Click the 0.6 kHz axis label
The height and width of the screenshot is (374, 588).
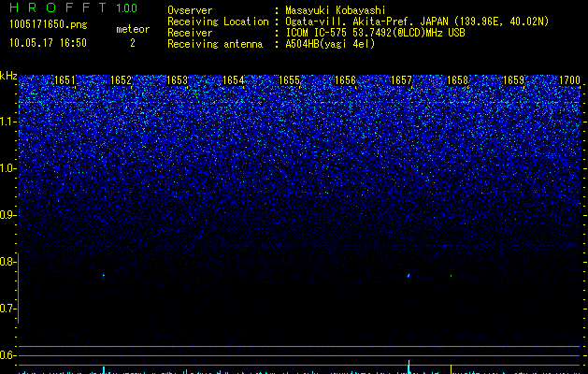(x=7, y=355)
